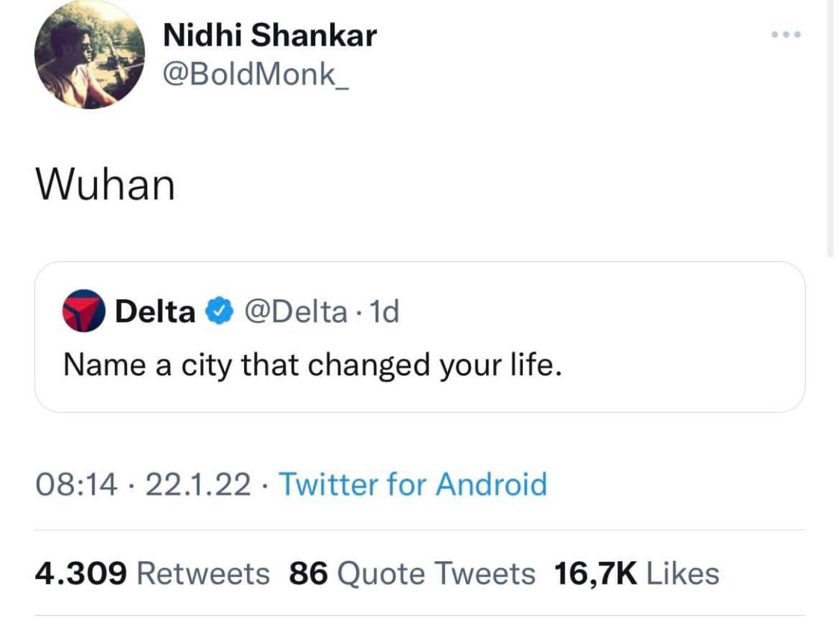840x618 pixels.
Task: Click the @Delta handle in quoted tweet
Action: 296,311
